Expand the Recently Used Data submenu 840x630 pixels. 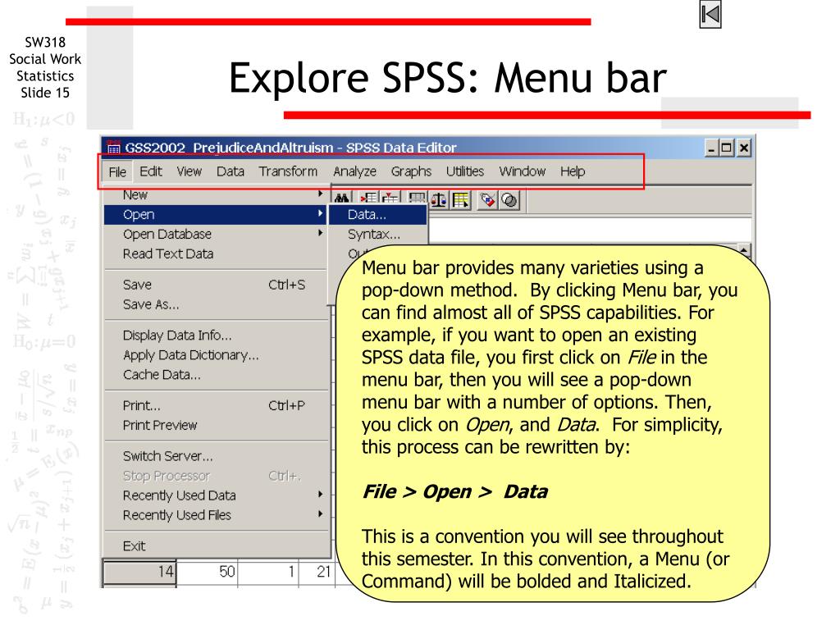tap(216, 495)
